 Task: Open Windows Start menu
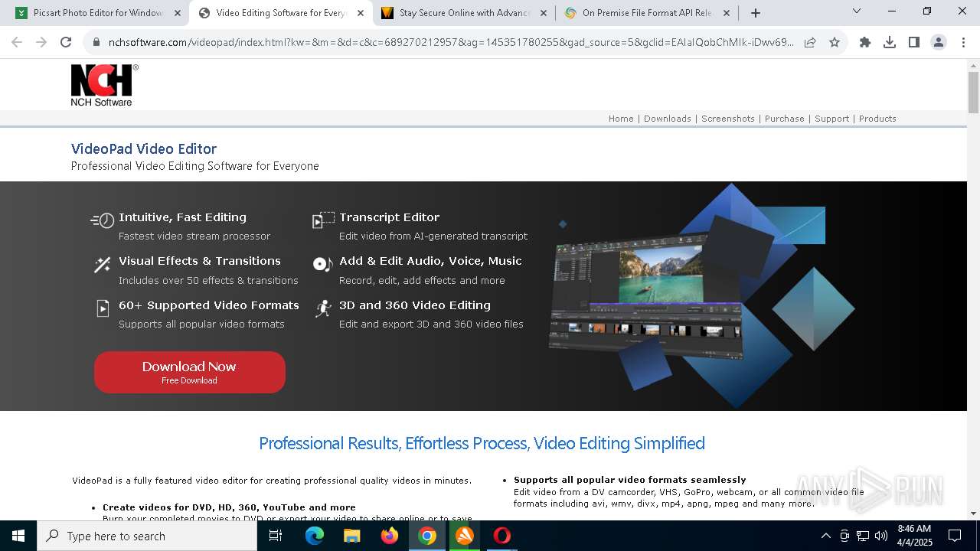[x=18, y=536]
